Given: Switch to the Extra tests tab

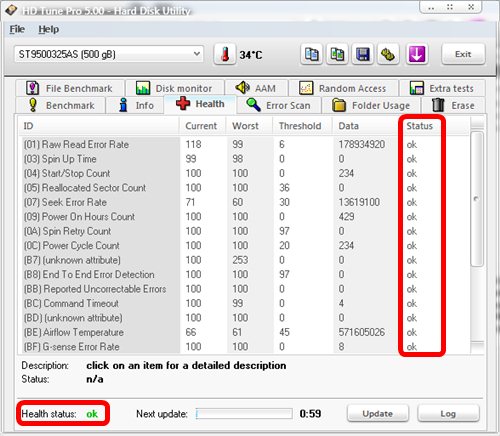Looking at the screenshot, I should coord(442,88).
